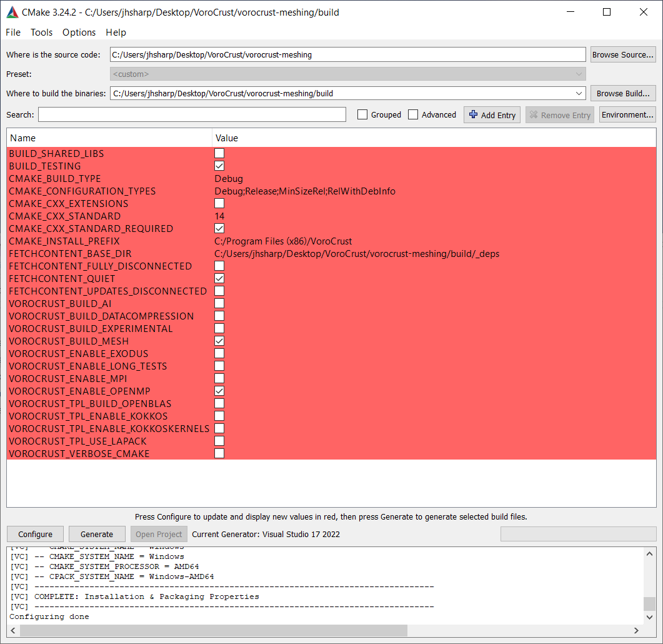Expand the build binaries path dropdown
Image resolution: width=663 pixels, height=644 pixels.
coord(579,93)
